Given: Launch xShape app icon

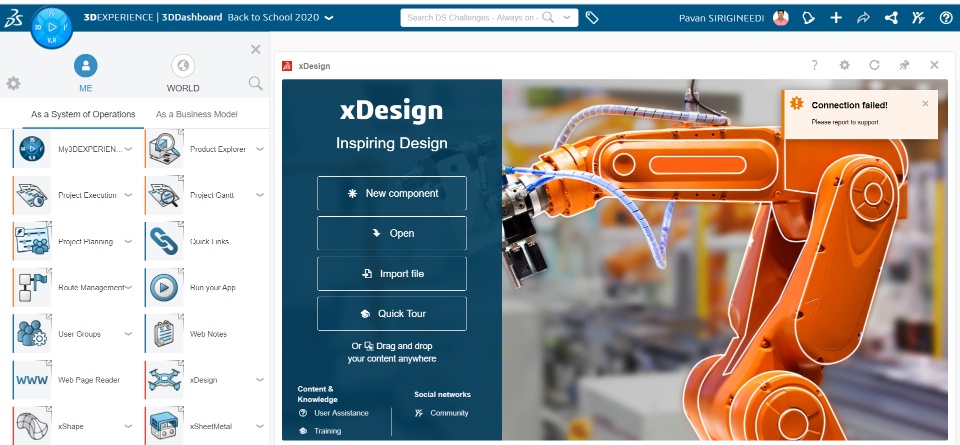Looking at the screenshot, I should pos(32,426).
